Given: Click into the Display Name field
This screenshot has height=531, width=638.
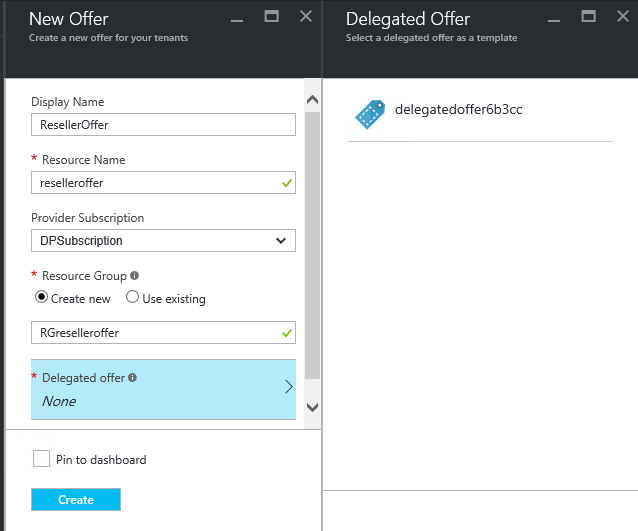Looking at the screenshot, I should (x=163, y=125).
